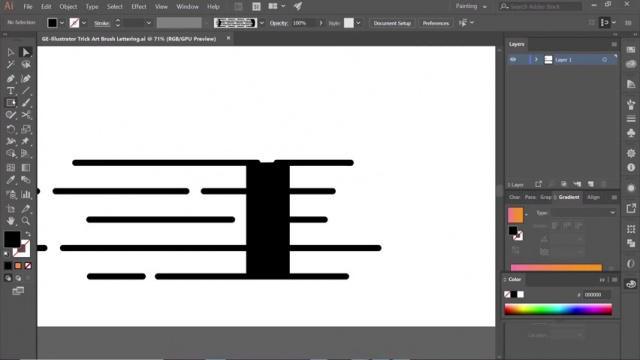The image size is (640, 360).
Task: Select the Selection (black arrow) tool
Action: coord(11,52)
